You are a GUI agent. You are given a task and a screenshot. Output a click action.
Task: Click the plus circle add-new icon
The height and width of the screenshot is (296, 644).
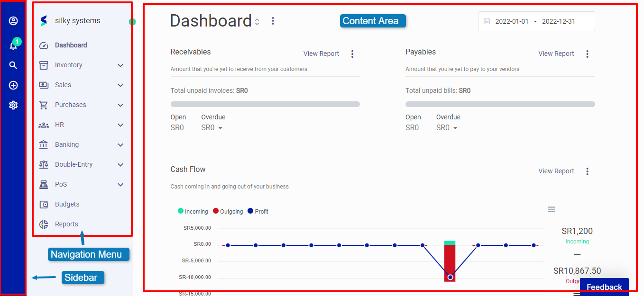pyautogui.click(x=13, y=85)
